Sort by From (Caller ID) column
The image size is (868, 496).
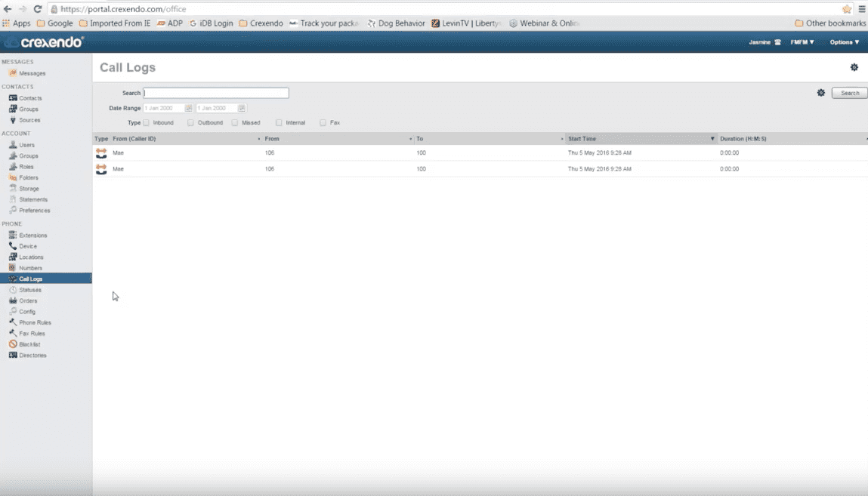click(187, 139)
